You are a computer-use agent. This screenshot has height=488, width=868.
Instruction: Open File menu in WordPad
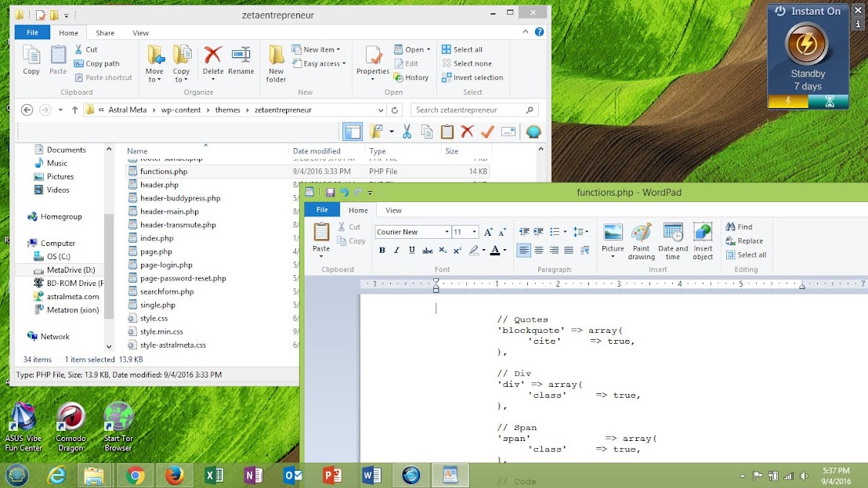point(322,210)
